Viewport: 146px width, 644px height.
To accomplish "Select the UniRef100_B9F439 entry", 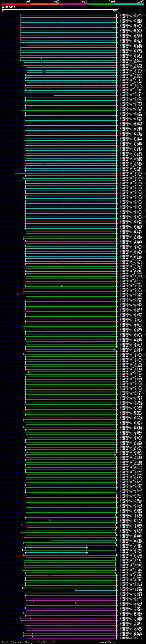I will 131,53.
